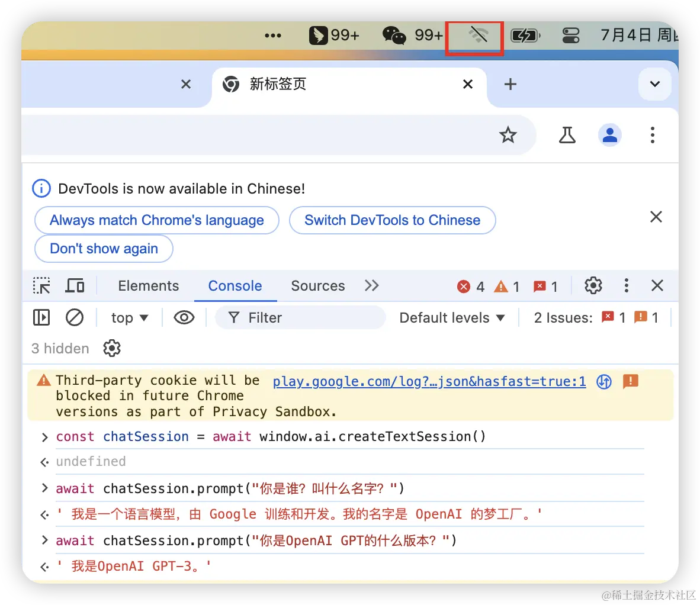This screenshot has height=605, width=700.
Task: Click the createTextSession command line
Action: point(271,436)
